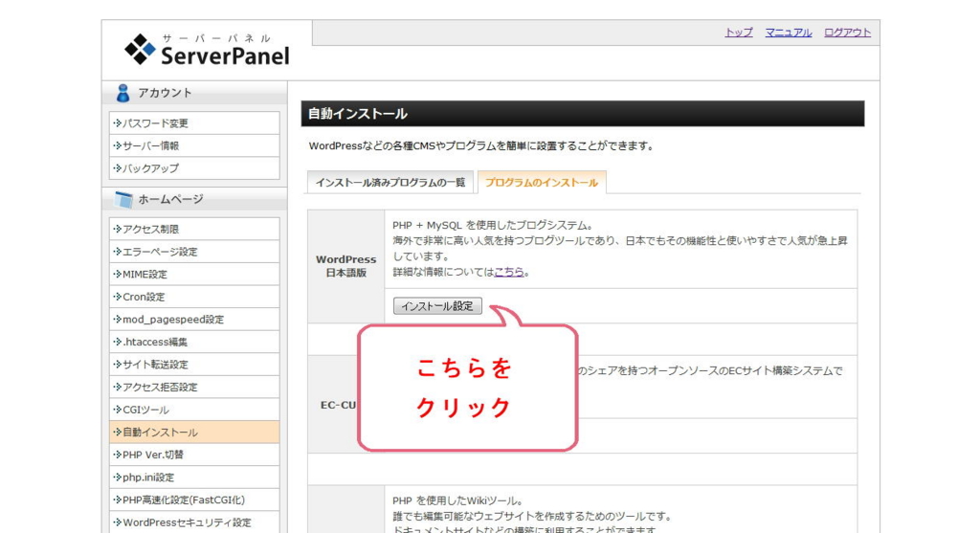Open エラーページ設定 menu item
The image size is (980, 533).
pyautogui.click(x=194, y=252)
